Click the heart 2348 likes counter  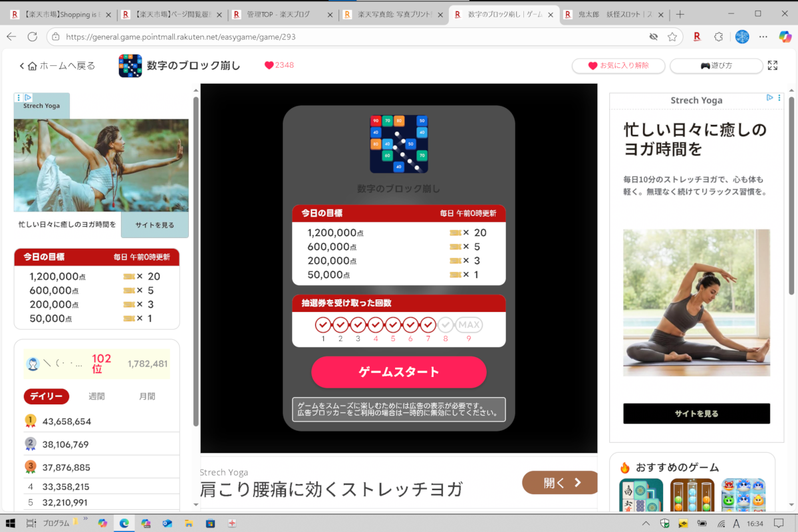[x=279, y=65]
